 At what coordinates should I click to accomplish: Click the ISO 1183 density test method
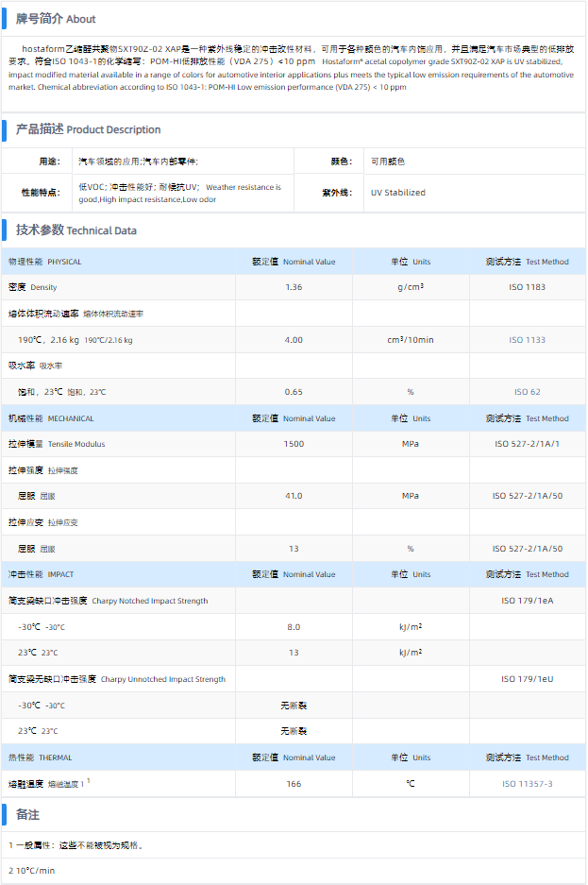[x=527, y=287]
